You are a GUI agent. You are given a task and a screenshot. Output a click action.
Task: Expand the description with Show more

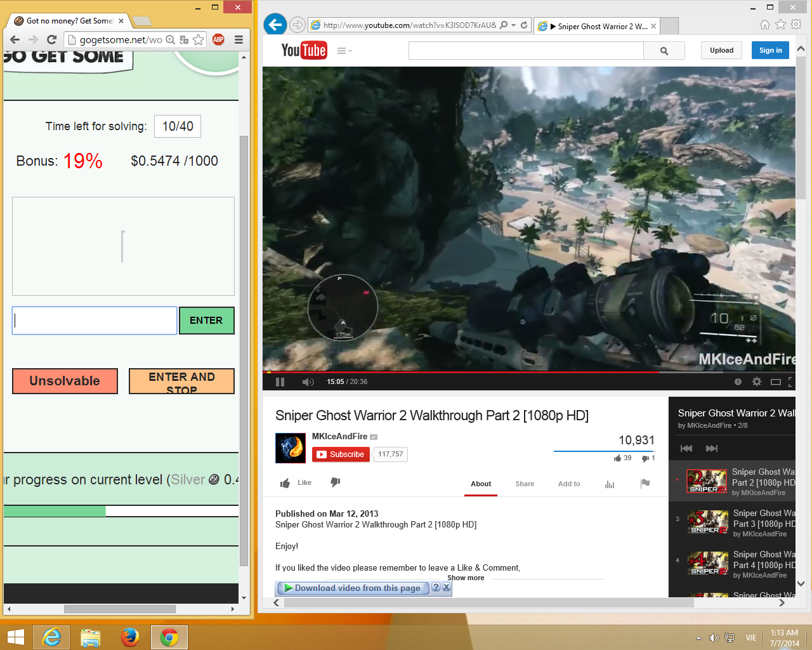(x=466, y=578)
